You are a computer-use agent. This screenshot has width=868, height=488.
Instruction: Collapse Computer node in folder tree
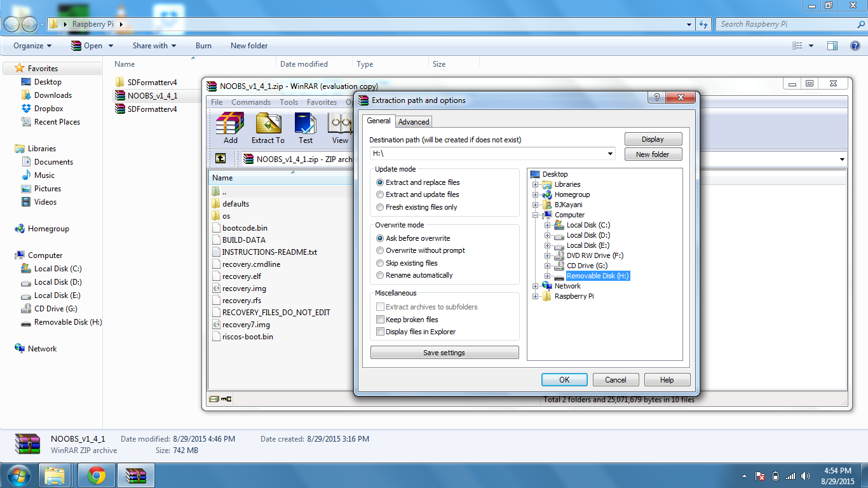(x=535, y=215)
